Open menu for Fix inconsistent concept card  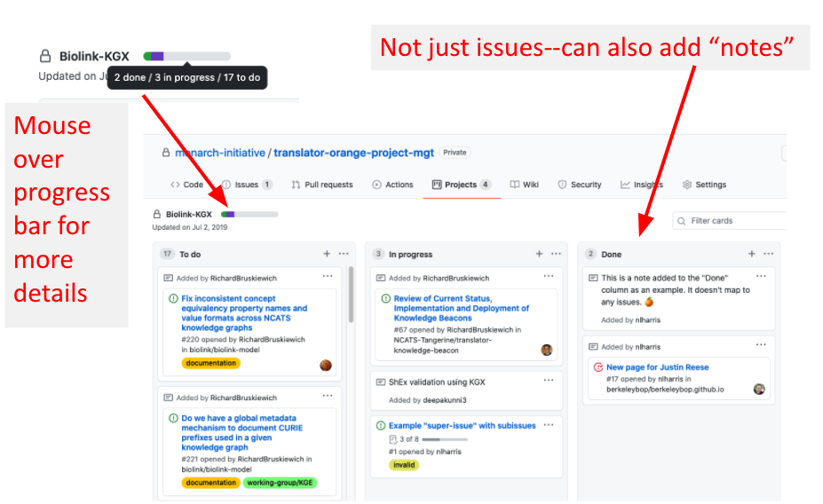click(328, 276)
